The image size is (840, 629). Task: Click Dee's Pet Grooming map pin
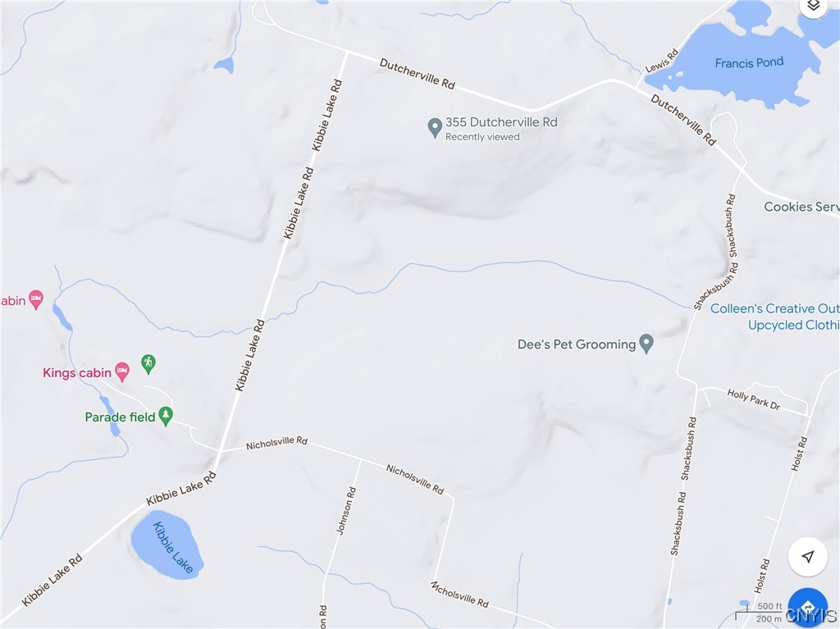point(646,344)
